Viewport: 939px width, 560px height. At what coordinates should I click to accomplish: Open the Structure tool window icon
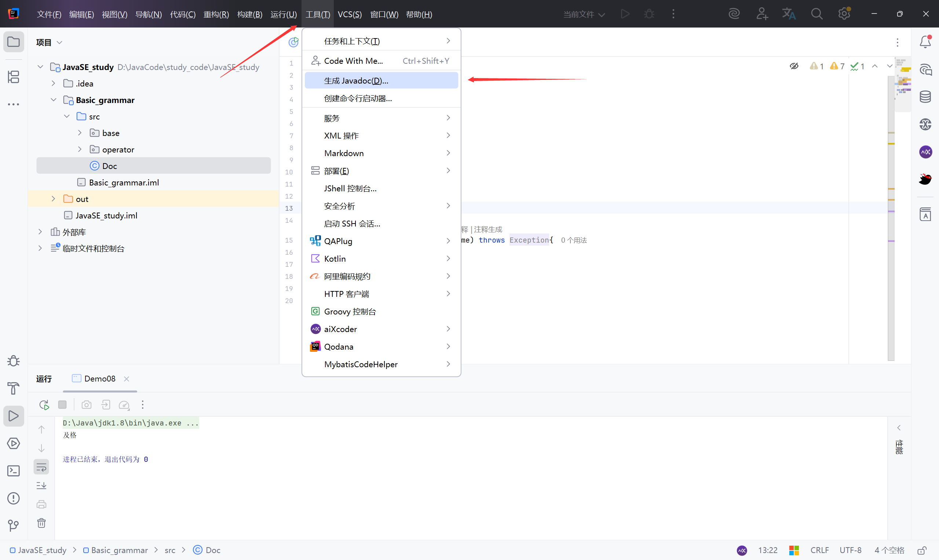(14, 77)
